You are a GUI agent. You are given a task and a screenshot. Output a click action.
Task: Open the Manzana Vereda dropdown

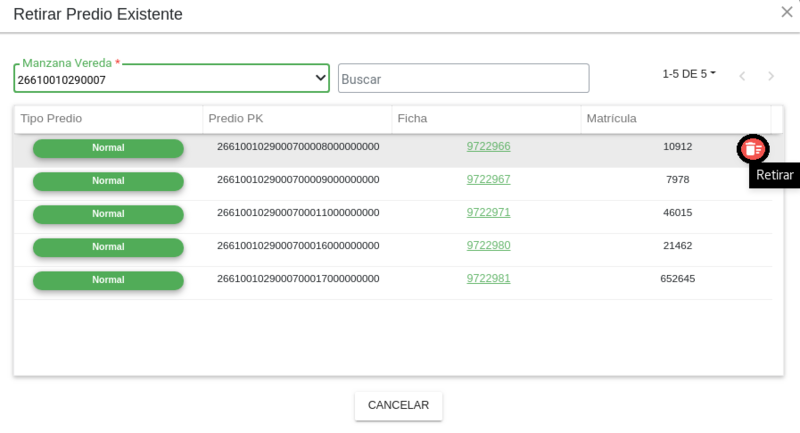point(320,78)
